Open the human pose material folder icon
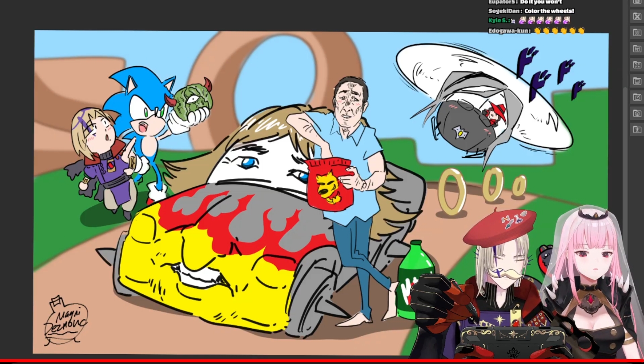This screenshot has width=644, height=364. tap(636, 130)
